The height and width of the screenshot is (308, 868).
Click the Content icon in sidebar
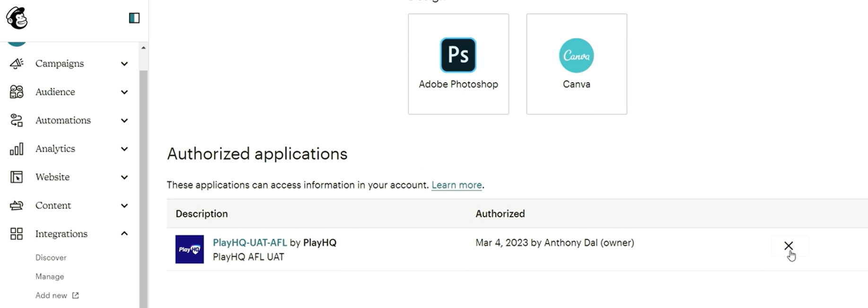point(17,205)
